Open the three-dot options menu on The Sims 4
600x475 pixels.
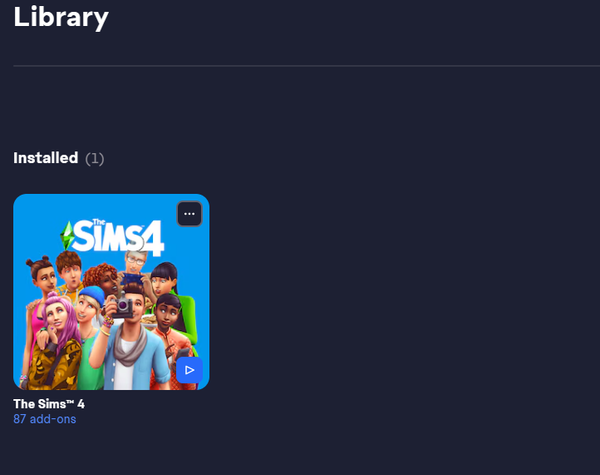click(x=189, y=214)
